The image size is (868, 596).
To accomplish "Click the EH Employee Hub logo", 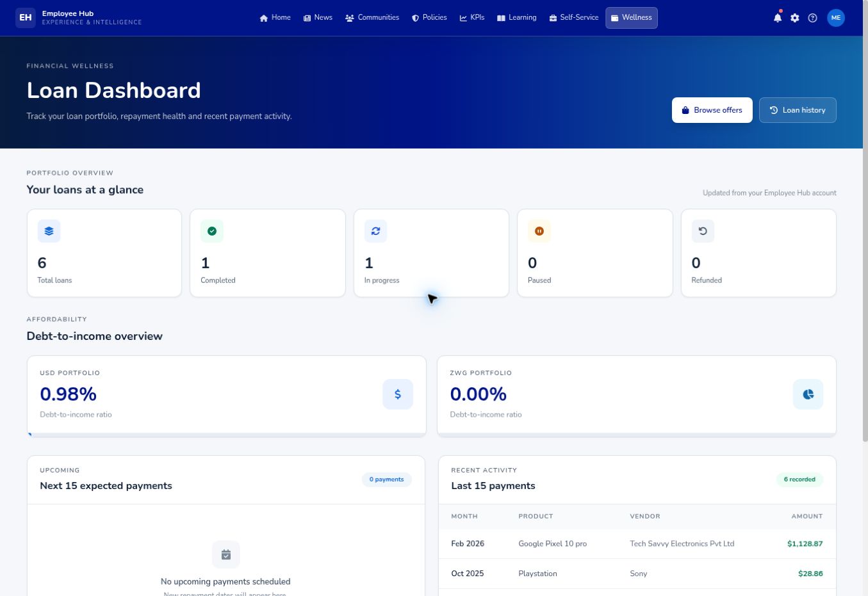I will tap(79, 18).
